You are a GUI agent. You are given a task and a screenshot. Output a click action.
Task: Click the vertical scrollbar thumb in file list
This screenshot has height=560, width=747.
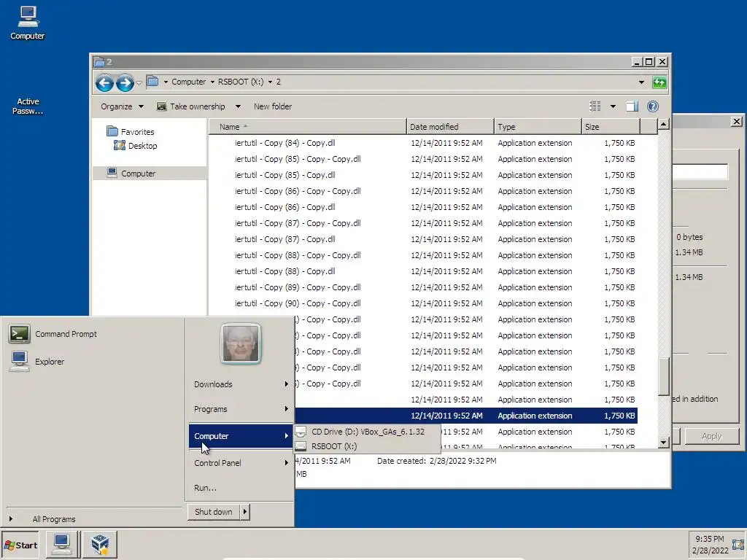coord(663,376)
